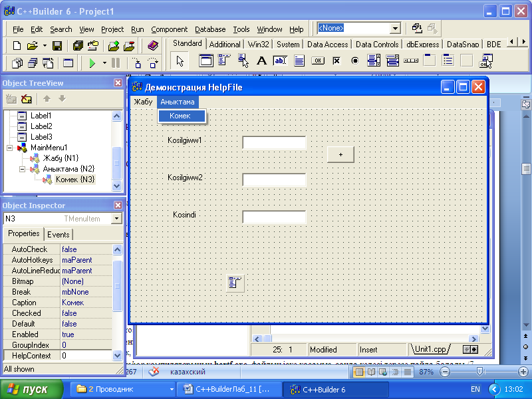Open the Component menu
The width and height of the screenshot is (532, 399).
[x=170, y=29]
